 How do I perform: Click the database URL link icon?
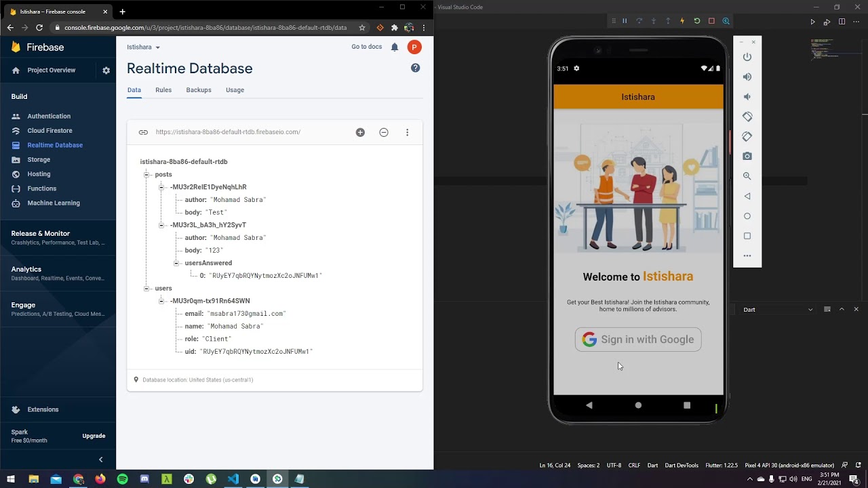143,132
